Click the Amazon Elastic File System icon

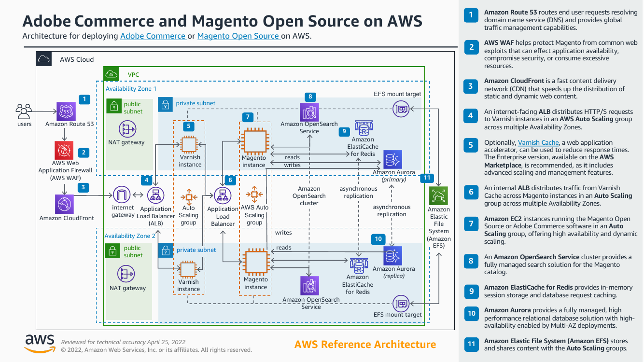click(439, 195)
